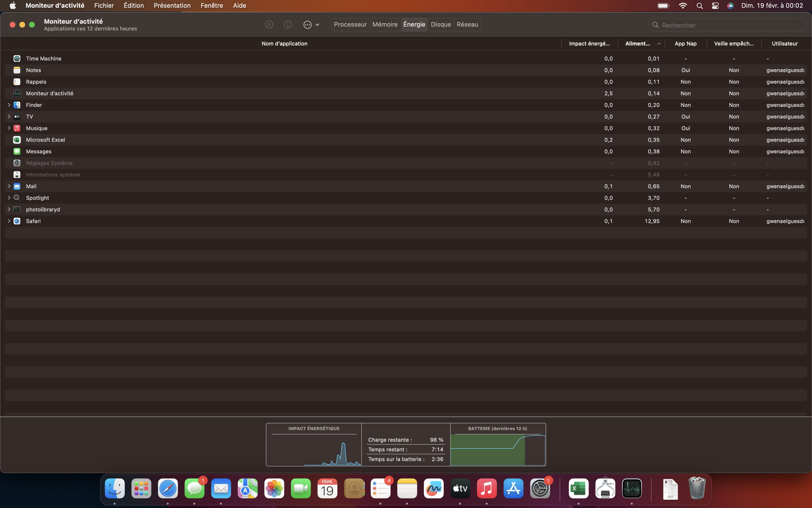
Task: Click the process info (i) toolbar icon
Action: click(288, 24)
